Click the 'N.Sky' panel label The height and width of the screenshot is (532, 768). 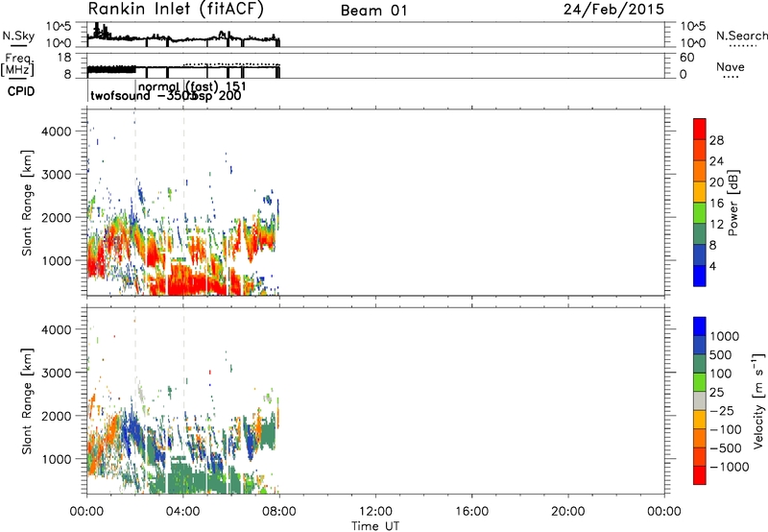pyautogui.click(x=18, y=36)
